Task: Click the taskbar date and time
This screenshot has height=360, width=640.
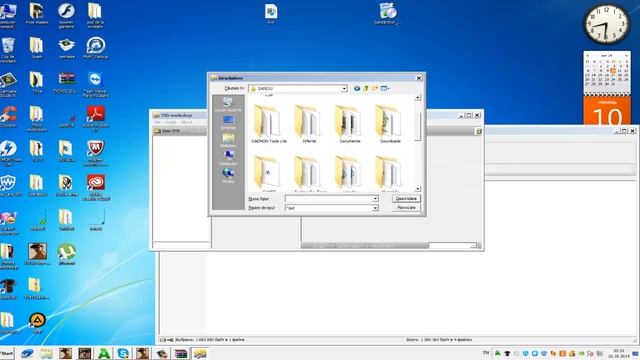Action: tap(618, 353)
